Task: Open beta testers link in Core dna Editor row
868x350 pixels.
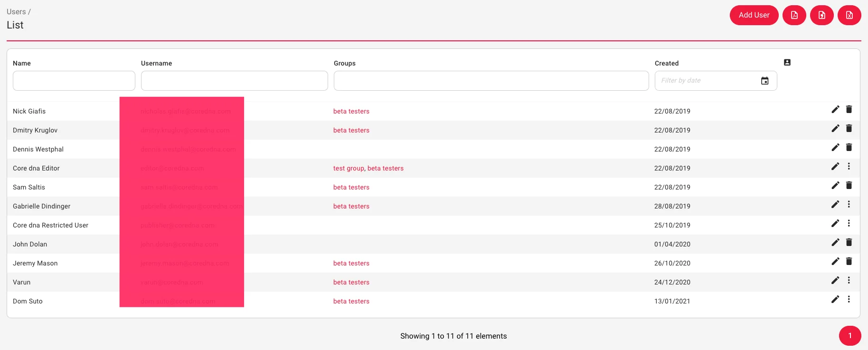Action: tap(386, 168)
